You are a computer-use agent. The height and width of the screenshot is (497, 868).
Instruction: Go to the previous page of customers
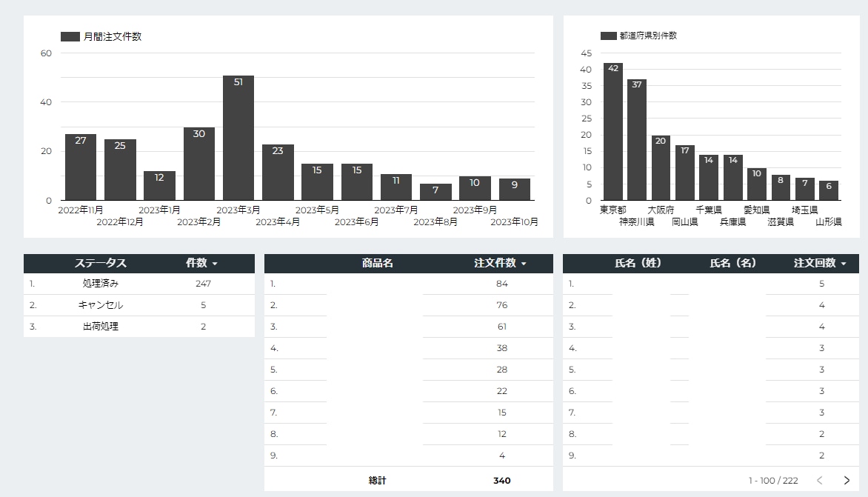[820, 481]
